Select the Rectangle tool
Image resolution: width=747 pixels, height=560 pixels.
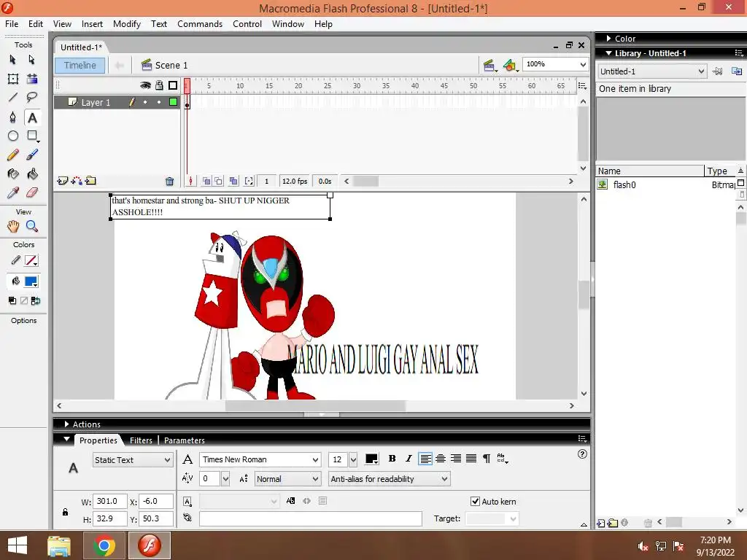32,136
